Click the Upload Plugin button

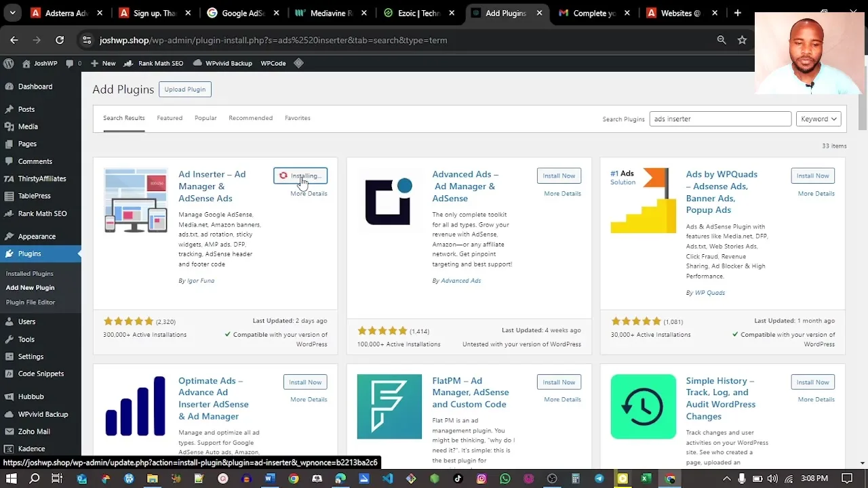[x=185, y=89]
